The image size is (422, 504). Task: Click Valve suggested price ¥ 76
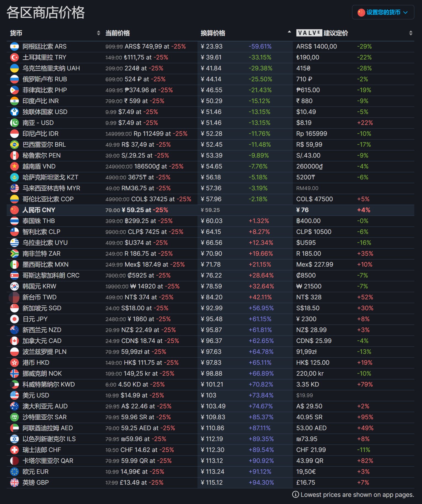303,210
